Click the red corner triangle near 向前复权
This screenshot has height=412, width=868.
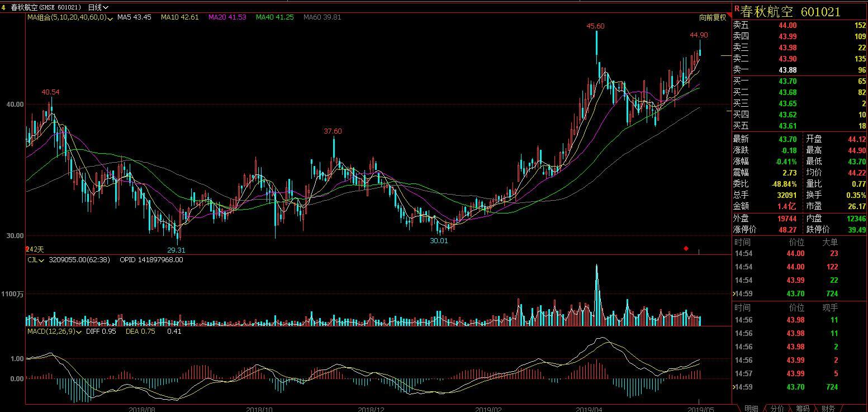click(x=729, y=15)
